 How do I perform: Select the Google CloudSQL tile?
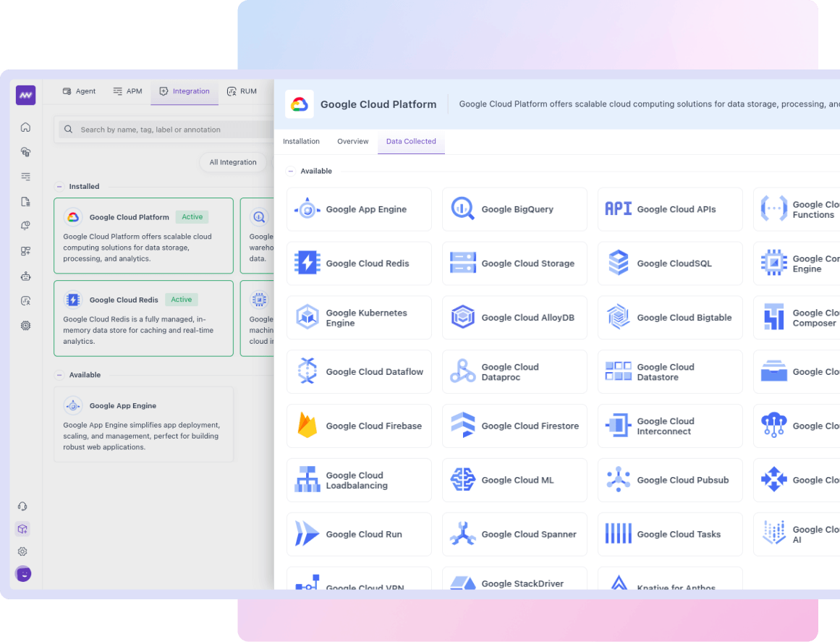[670, 263]
